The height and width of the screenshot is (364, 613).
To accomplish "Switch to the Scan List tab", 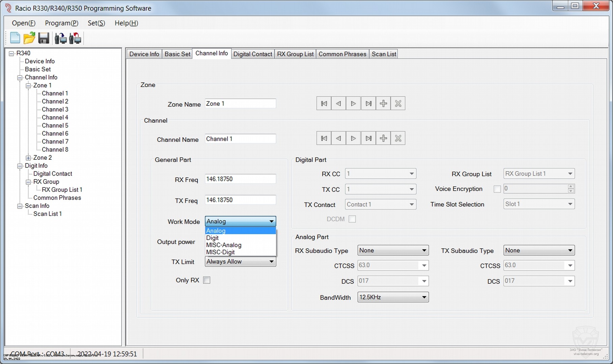I will coord(384,54).
